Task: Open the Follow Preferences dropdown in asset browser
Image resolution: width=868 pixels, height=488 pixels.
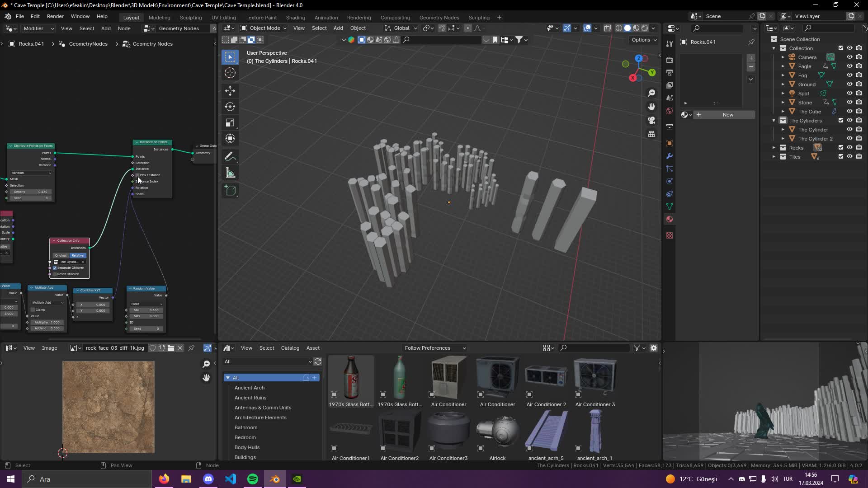Action: (434, 347)
